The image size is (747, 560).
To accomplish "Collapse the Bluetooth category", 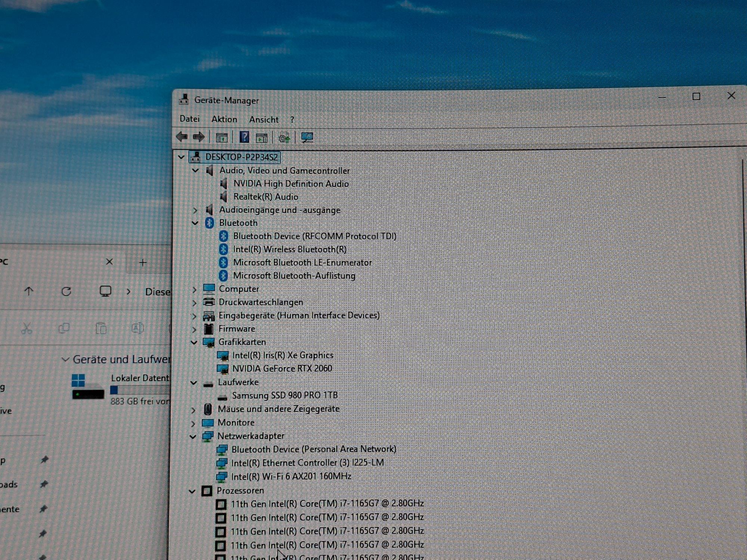I will tap(195, 223).
